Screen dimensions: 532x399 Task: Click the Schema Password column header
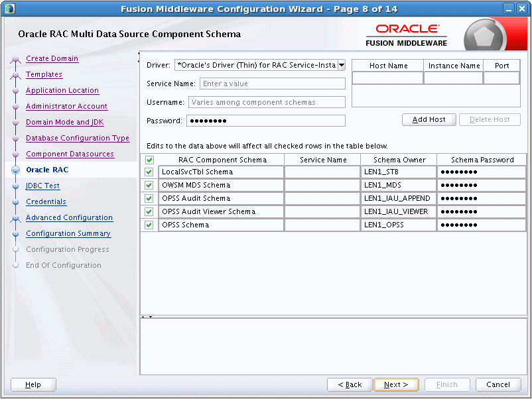click(x=482, y=160)
